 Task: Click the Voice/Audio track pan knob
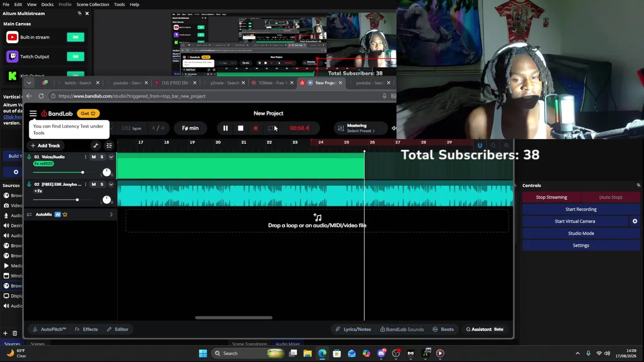pos(107,172)
